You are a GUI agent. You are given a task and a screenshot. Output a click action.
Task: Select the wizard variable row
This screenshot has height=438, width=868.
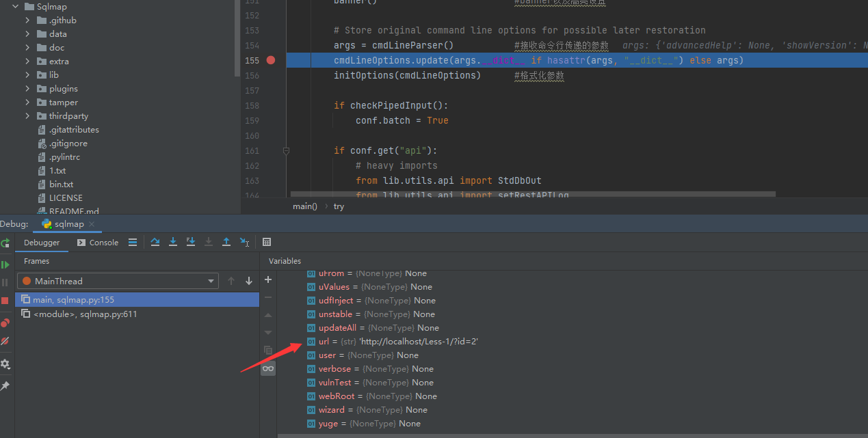572,410
